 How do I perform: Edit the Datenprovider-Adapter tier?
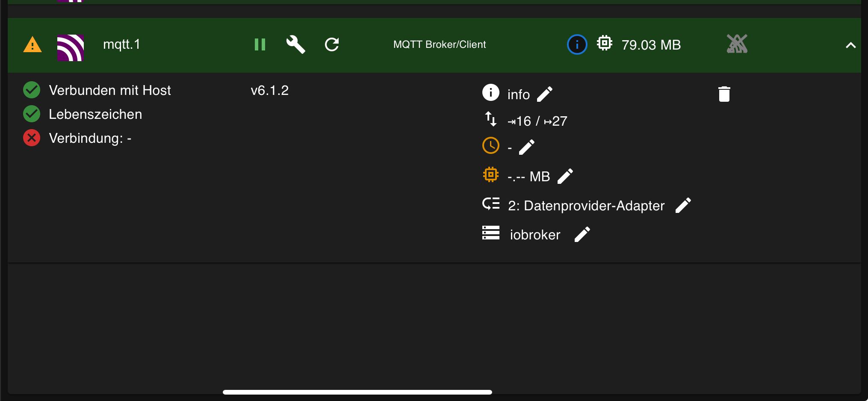point(683,205)
